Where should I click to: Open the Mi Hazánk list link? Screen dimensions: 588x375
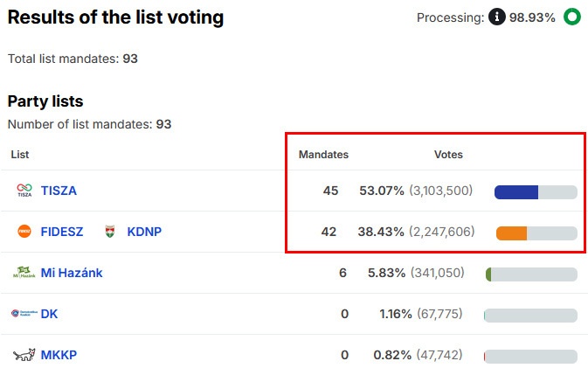pos(72,273)
